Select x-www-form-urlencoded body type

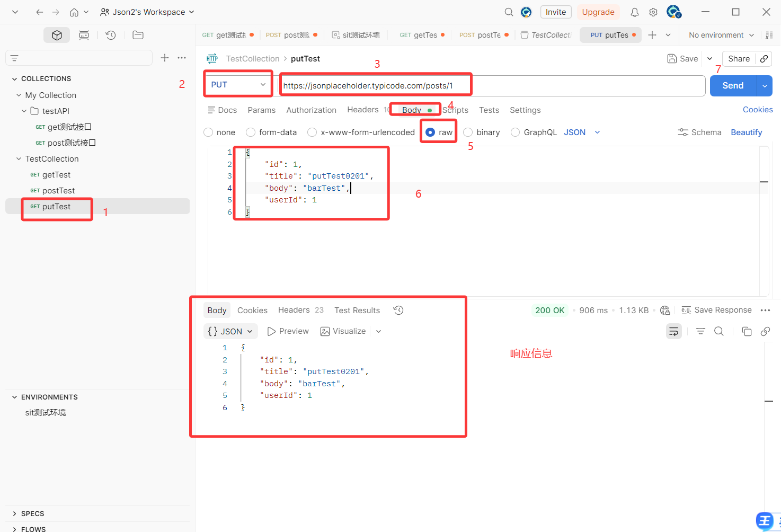[312, 132]
